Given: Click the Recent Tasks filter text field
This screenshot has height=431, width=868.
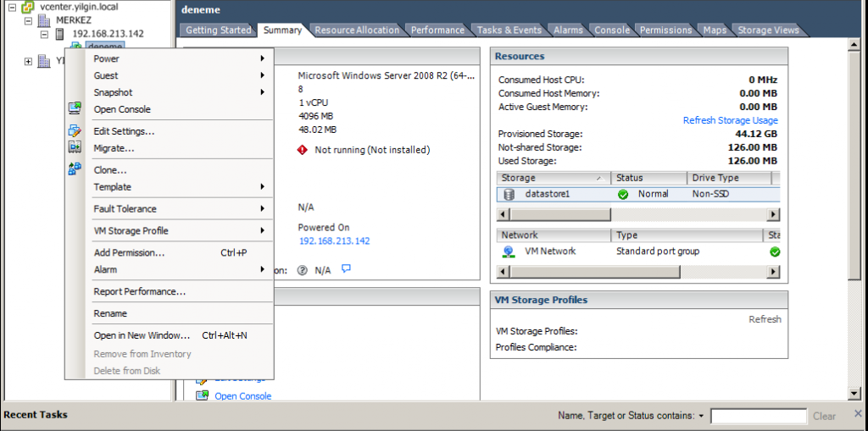Looking at the screenshot, I should tap(758, 417).
